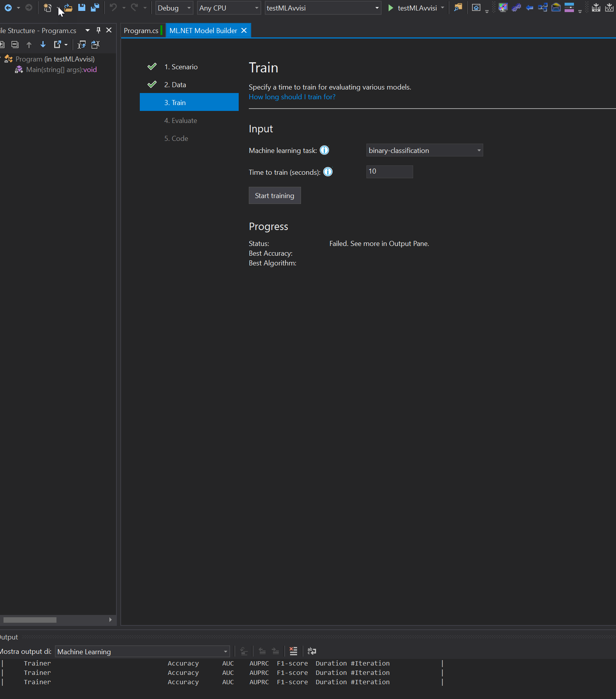Click the info icon beside Machine learning task
Image resolution: width=616 pixels, height=699 pixels.
(324, 150)
